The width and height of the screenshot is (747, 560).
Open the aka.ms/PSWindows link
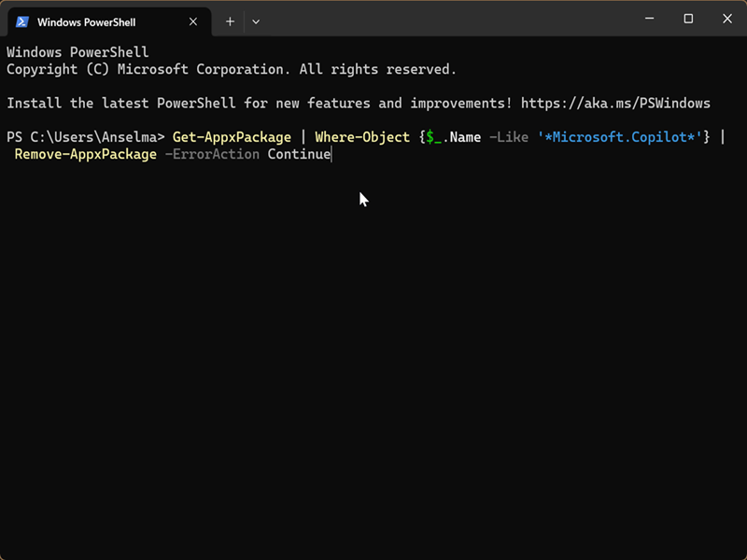click(x=615, y=104)
